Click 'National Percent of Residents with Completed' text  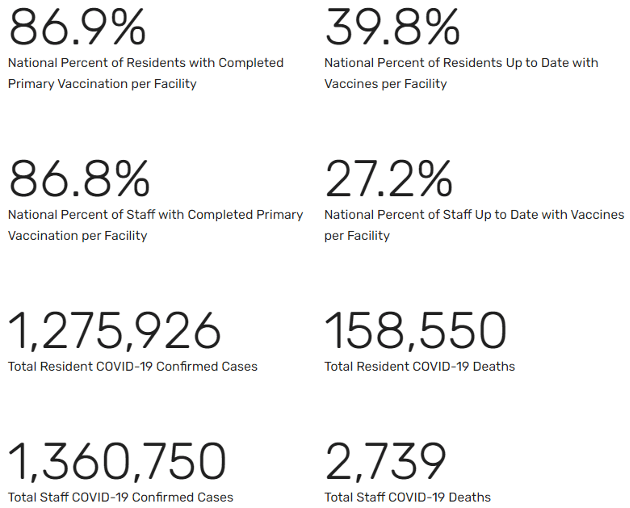146,63
